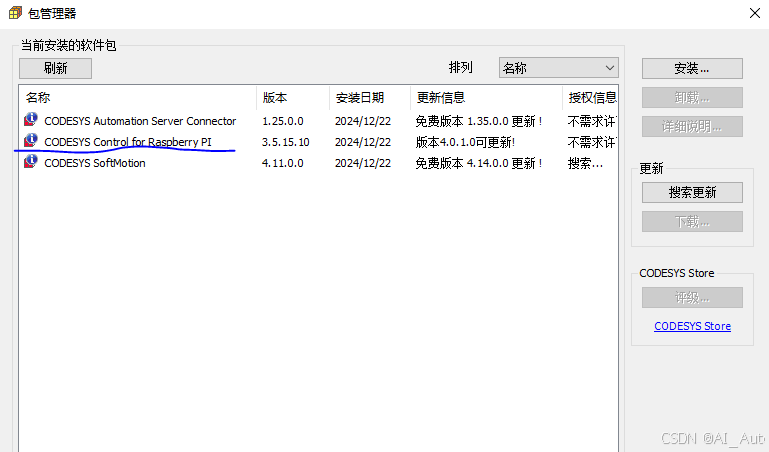Click install date of Automation Server Connector row
Image resolution: width=769 pixels, height=452 pixels.
click(x=363, y=121)
